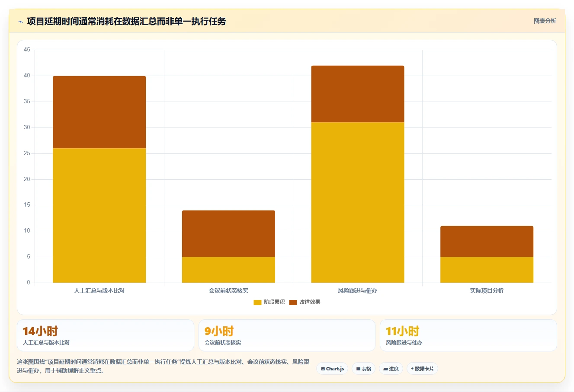The width and height of the screenshot is (574, 392).
Task: Click the x-axis label 风险跟进与催办
Action: click(x=358, y=291)
